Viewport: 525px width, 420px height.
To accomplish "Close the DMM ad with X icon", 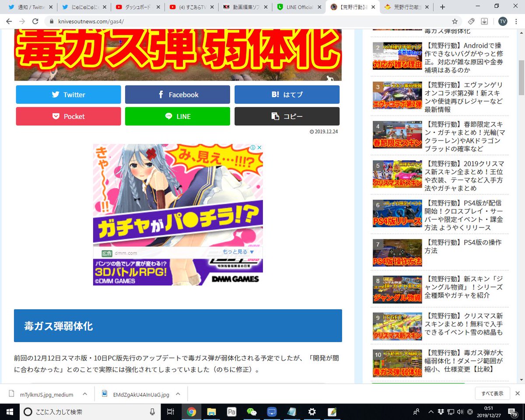I will click(x=259, y=147).
